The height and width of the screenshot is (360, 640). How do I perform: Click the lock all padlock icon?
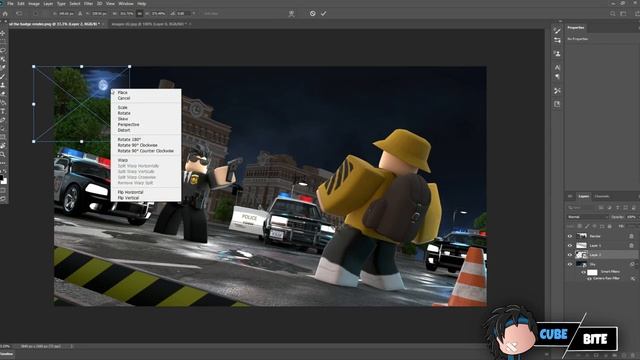610,226
